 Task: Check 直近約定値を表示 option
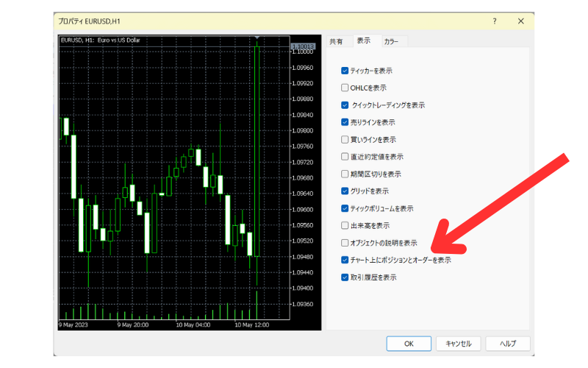(345, 156)
